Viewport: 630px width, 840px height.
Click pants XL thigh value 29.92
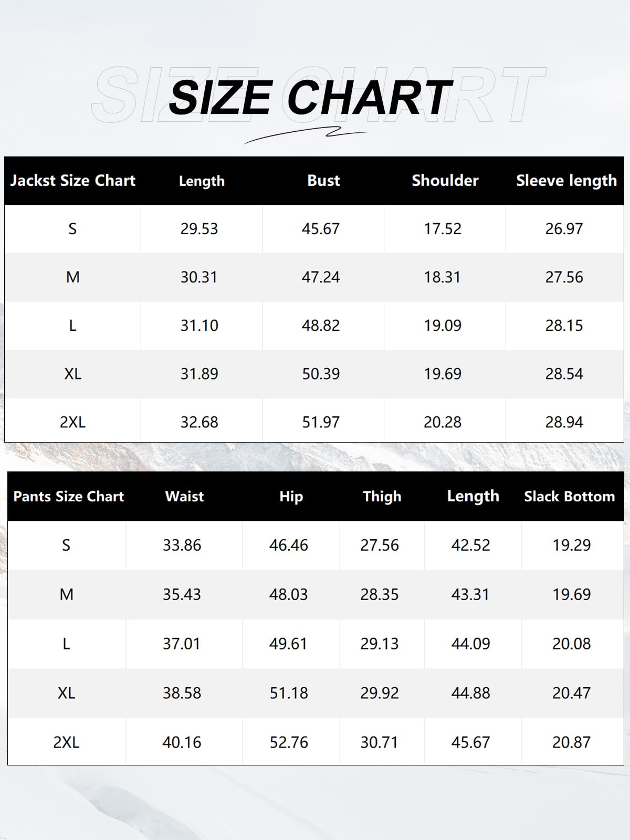click(380, 693)
